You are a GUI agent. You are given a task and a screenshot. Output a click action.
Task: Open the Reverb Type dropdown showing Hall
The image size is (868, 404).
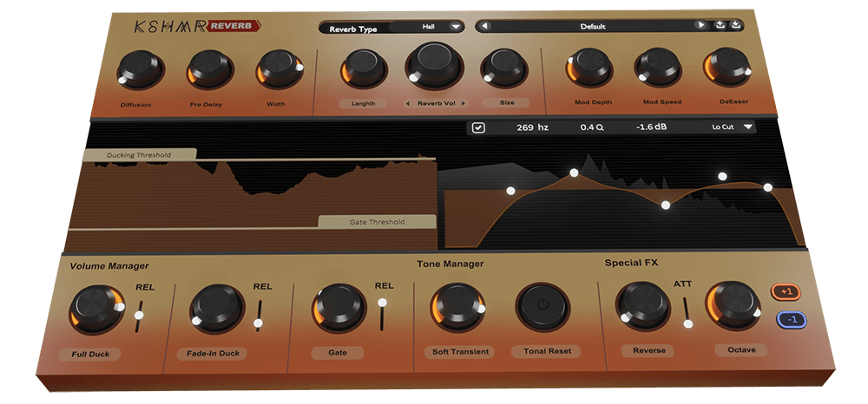pos(427,27)
